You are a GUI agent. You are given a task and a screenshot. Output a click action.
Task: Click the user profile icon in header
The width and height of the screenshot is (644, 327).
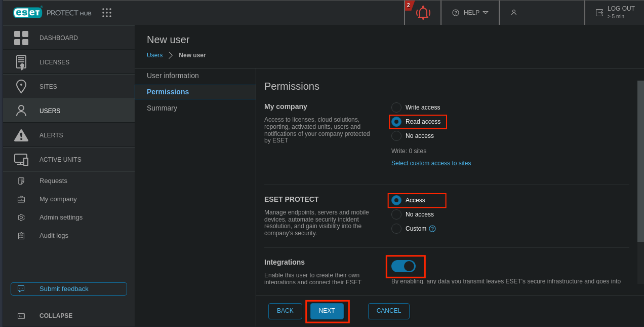coord(513,13)
